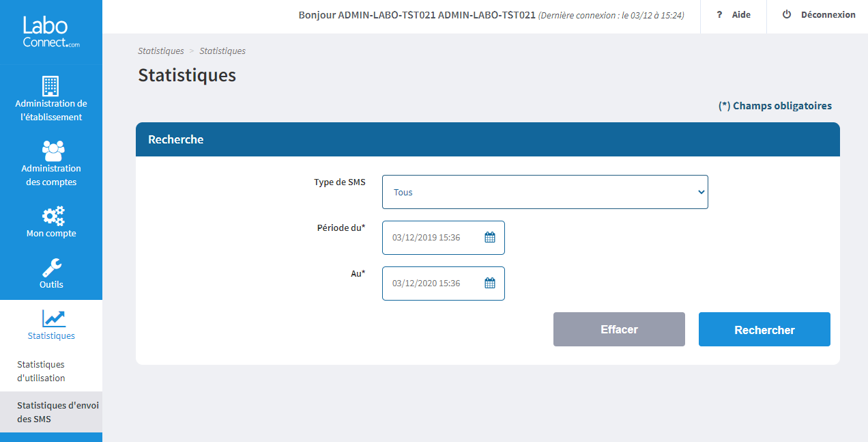The height and width of the screenshot is (442, 868).
Task: Click the Déconnexion power icon
Action: coord(787,14)
